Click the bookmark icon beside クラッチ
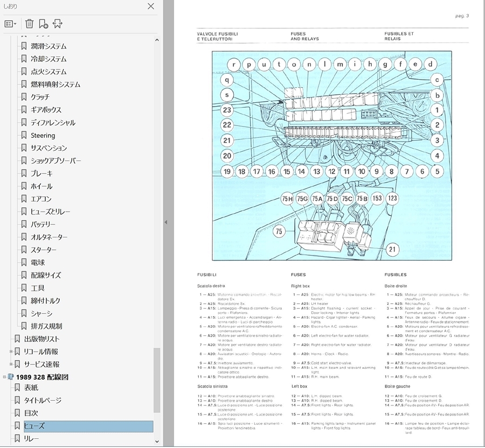 click(x=24, y=97)
